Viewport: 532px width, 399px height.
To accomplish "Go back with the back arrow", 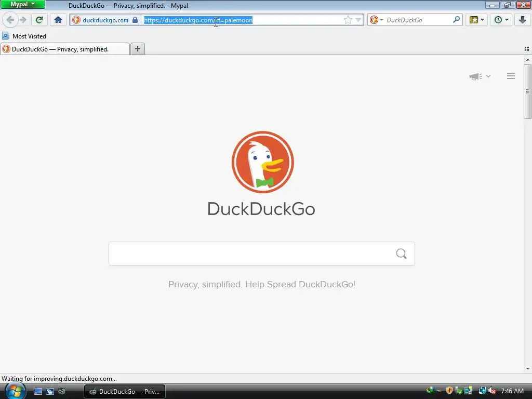I will coord(10,20).
